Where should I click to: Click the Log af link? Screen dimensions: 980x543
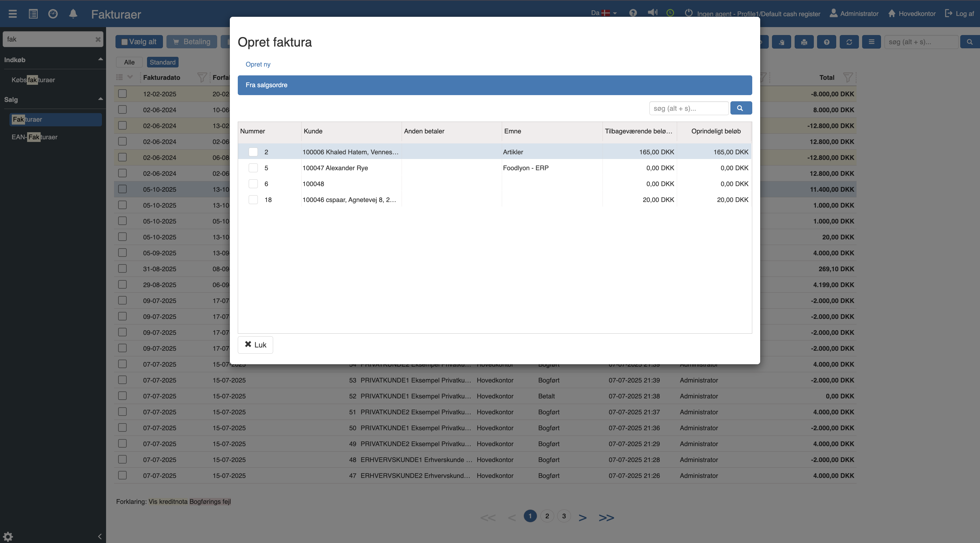point(959,14)
